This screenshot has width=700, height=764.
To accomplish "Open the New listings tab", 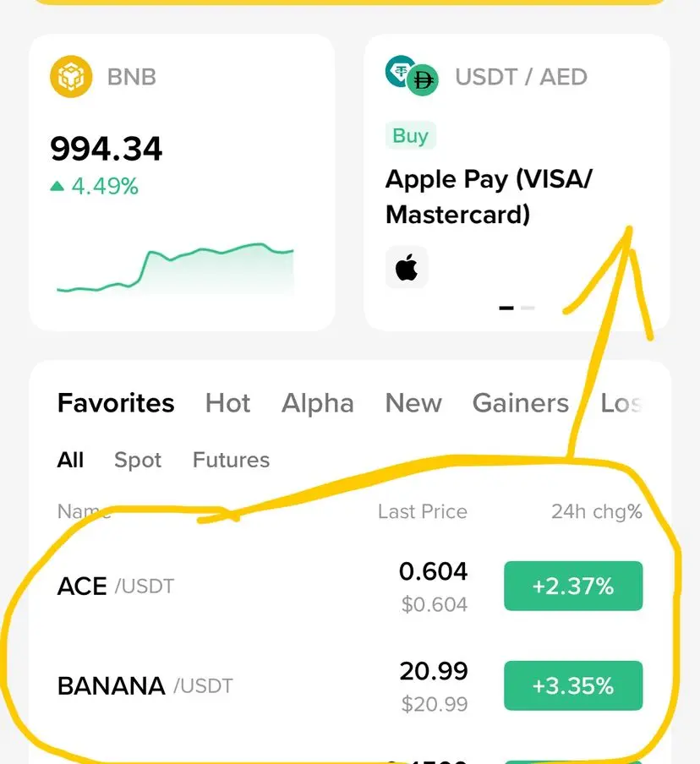I will pyautogui.click(x=413, y=403).
